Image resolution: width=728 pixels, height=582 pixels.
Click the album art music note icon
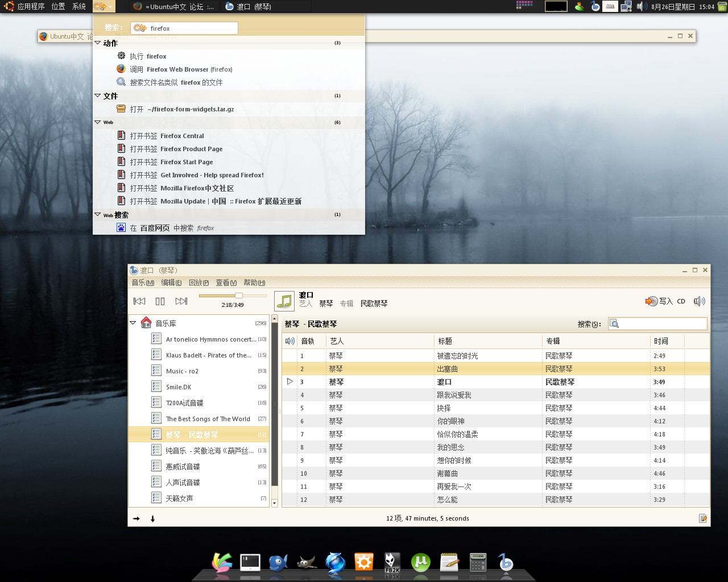tap(284, 301)
